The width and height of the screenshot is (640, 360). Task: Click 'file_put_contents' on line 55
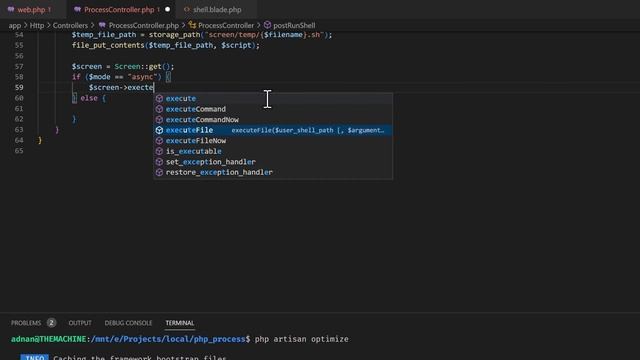[x=108, y=45]
